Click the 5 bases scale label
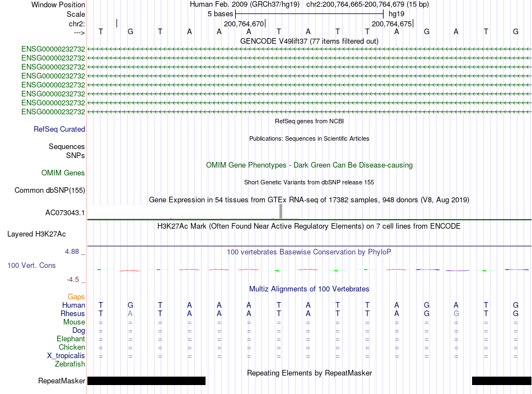Viewport: 532px width, 394px height. (221, 14)
